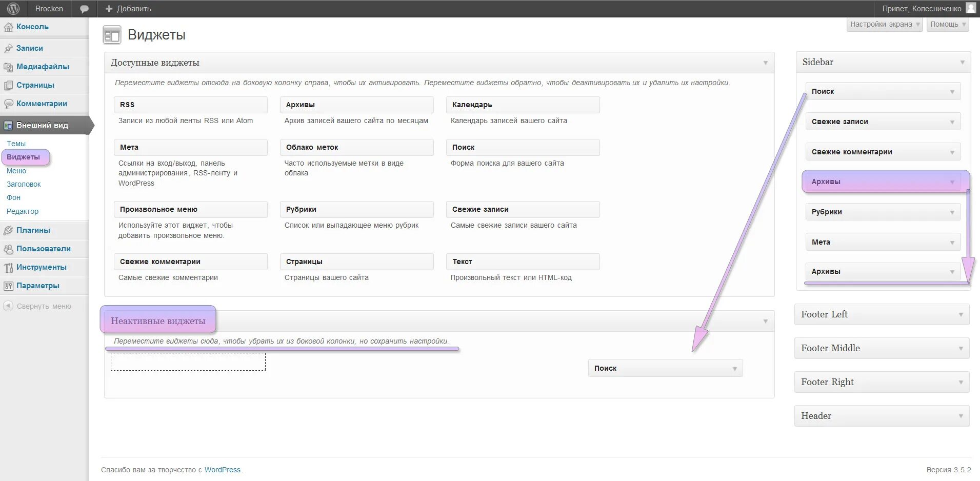
Task: Click the collapse-menu arrow icon
Action: (8, 306)
